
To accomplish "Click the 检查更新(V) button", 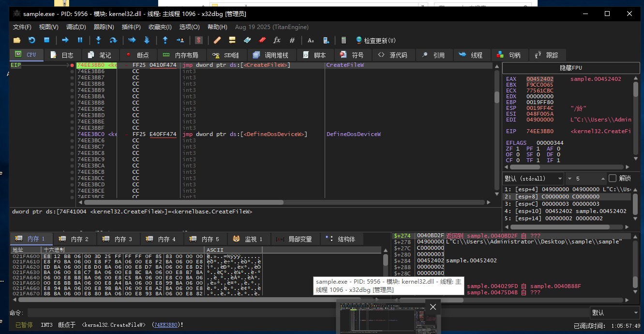I will (x=375, y=40).
